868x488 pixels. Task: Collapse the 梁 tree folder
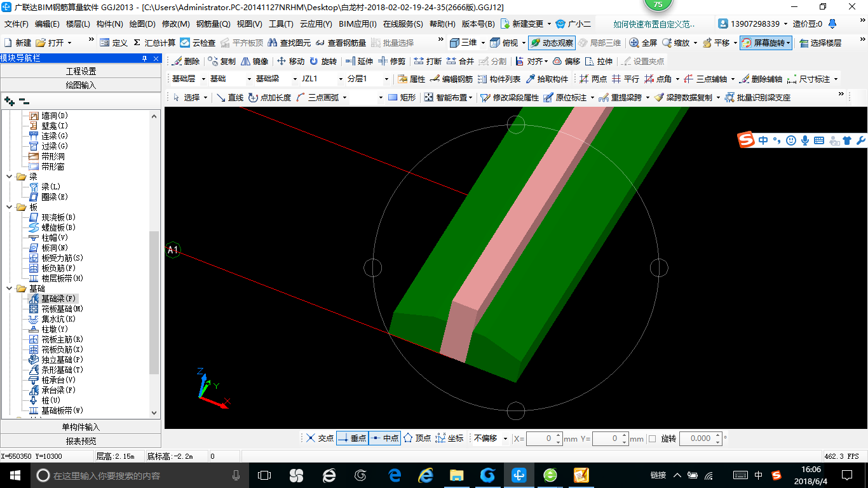pos(9,177)
